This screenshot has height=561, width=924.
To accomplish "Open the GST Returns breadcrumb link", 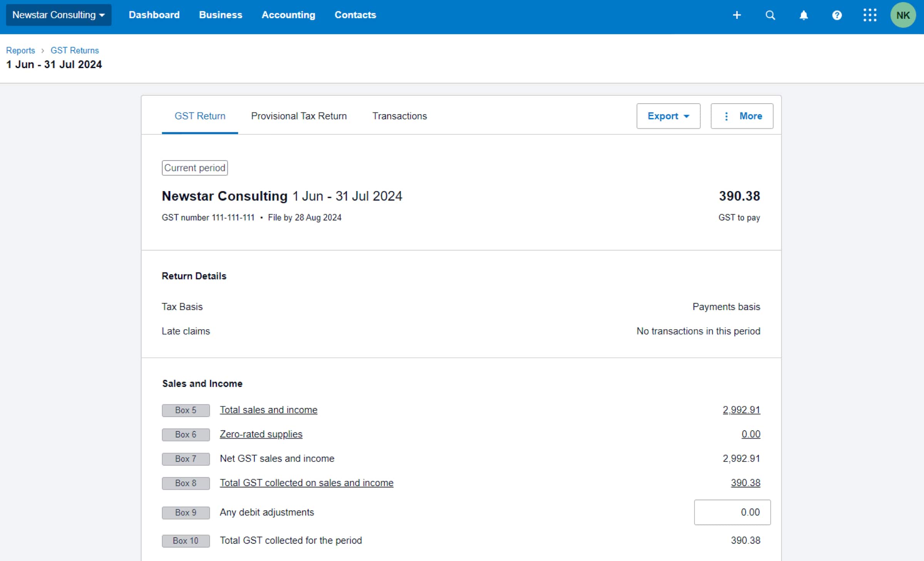I will [x=74, y=50].
